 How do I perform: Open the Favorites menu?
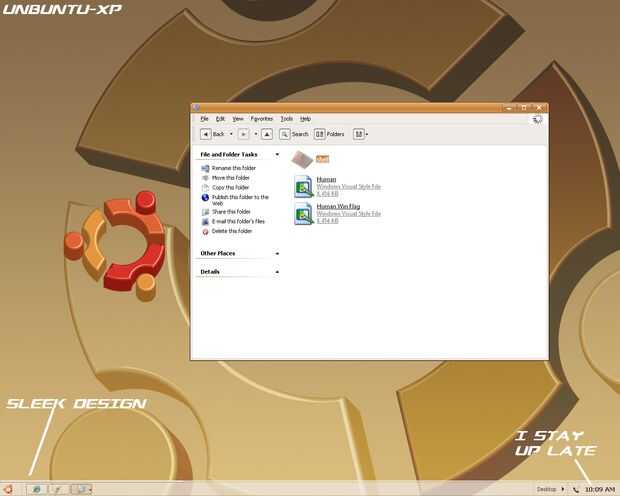point(262,119)
